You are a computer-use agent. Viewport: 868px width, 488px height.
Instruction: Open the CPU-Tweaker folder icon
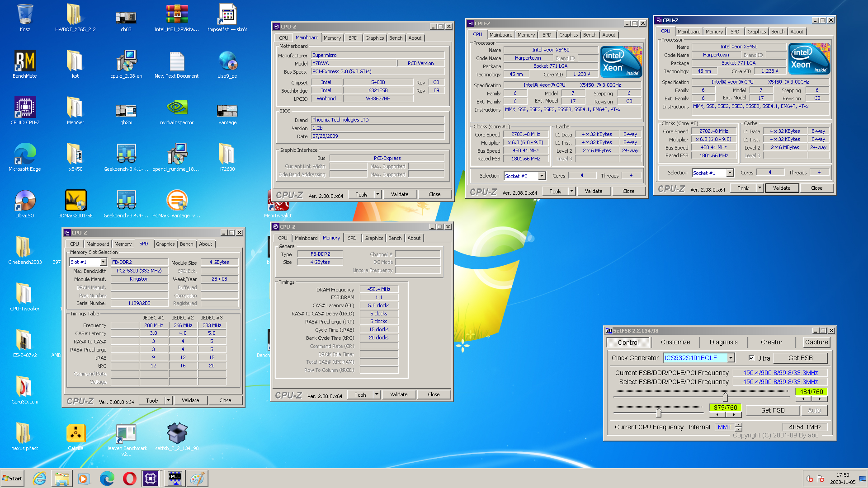[x=25, y=296]
